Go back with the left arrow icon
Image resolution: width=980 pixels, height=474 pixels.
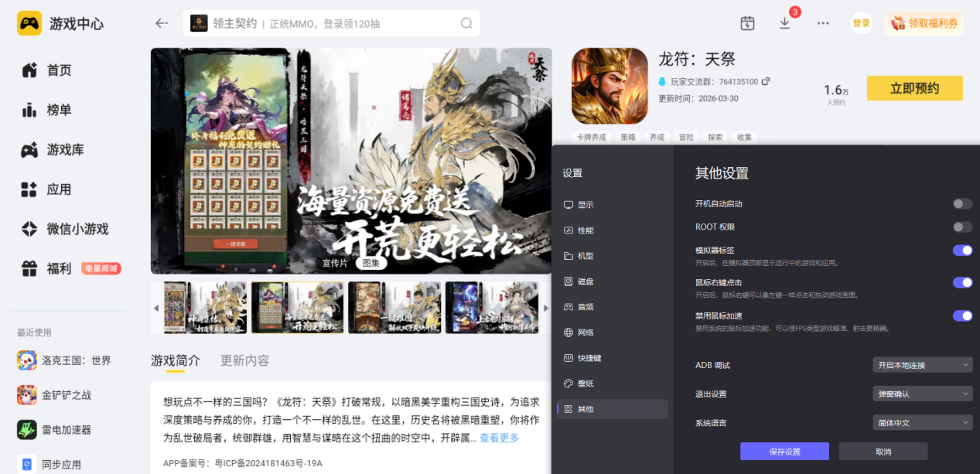pyautogui.click(x=162, y=23)
